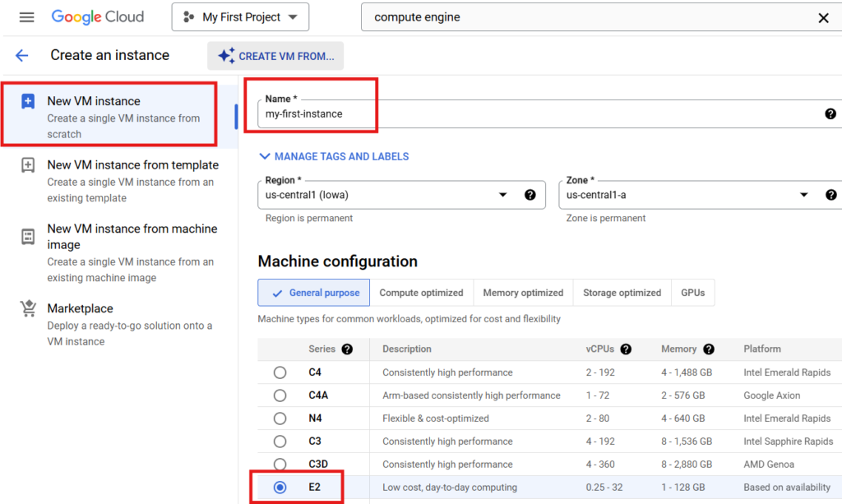Switch to the Compute optimized tab
This screenshot has height=504, width=842.
coord(421,293)
